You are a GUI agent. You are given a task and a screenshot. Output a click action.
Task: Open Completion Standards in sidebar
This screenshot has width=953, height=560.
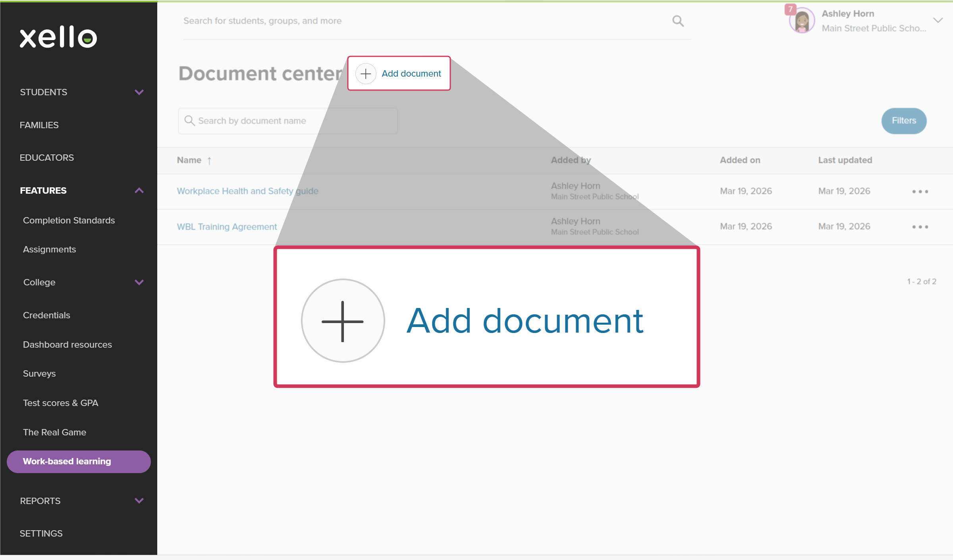(x=69, y=220)
